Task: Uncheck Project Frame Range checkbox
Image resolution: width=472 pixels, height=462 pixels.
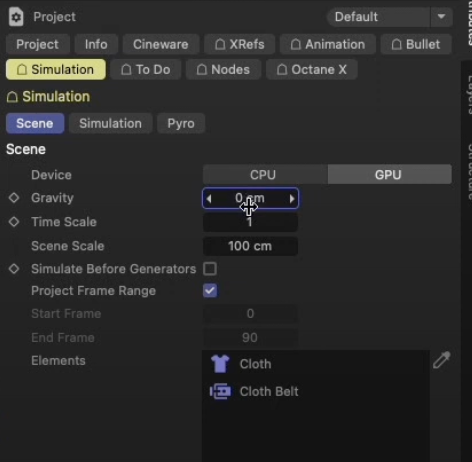Action: click(x=210, y=291)
